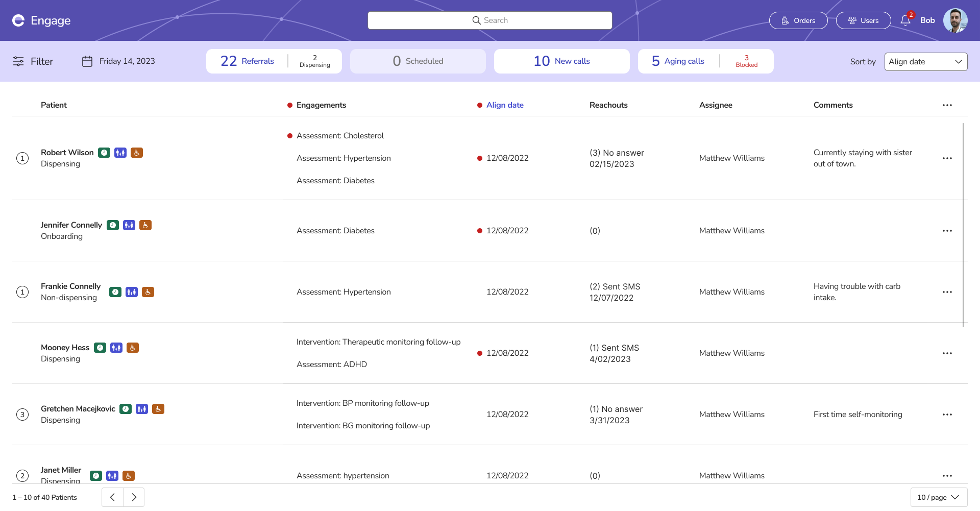This screenshot has height=511, width=980.
Task: Switch to the 10 New calls tab
Action: click(x=561, y=61)
